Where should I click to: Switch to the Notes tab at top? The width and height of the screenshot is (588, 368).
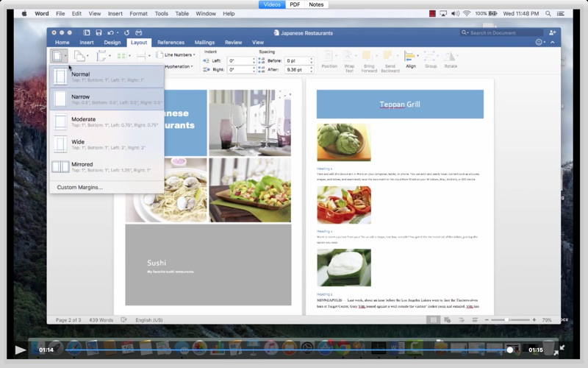click(x=316, y=4)
